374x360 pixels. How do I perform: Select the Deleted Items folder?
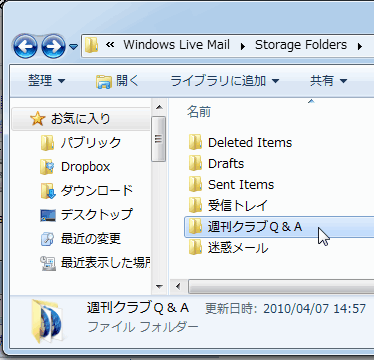point(240,143)
